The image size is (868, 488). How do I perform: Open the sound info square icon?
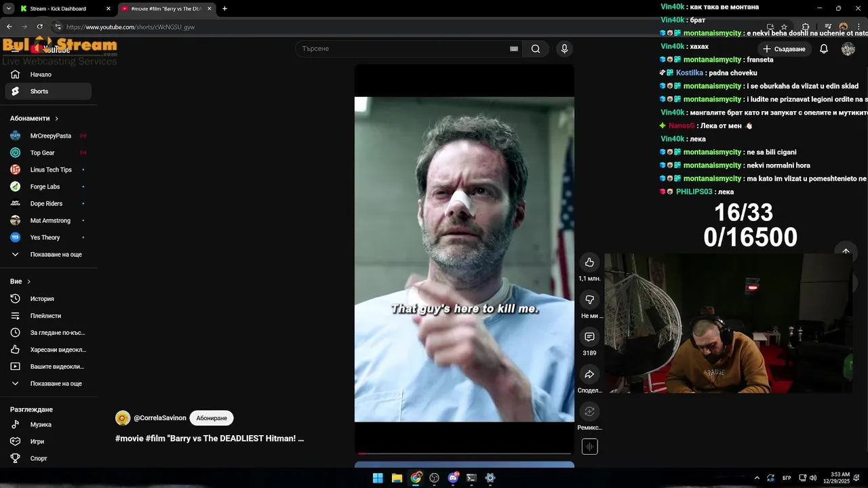pos(589,447)
